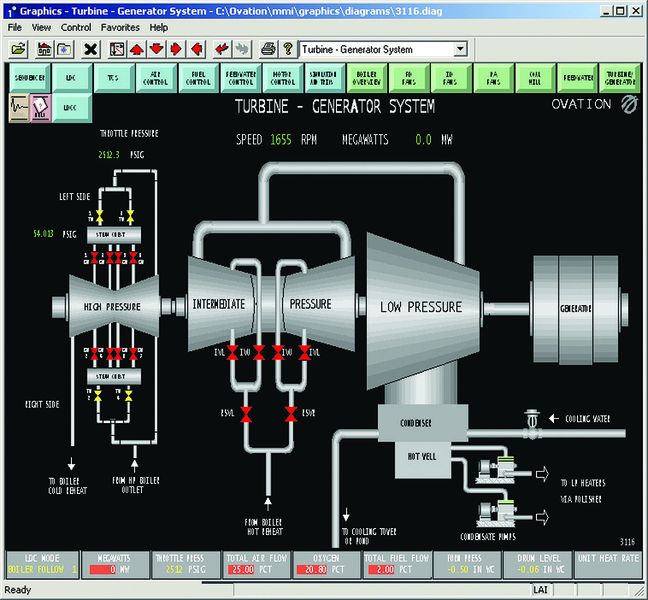Click the TOTAL FUEL FLOW panel

pyautogui.click(x=397, y=564)
